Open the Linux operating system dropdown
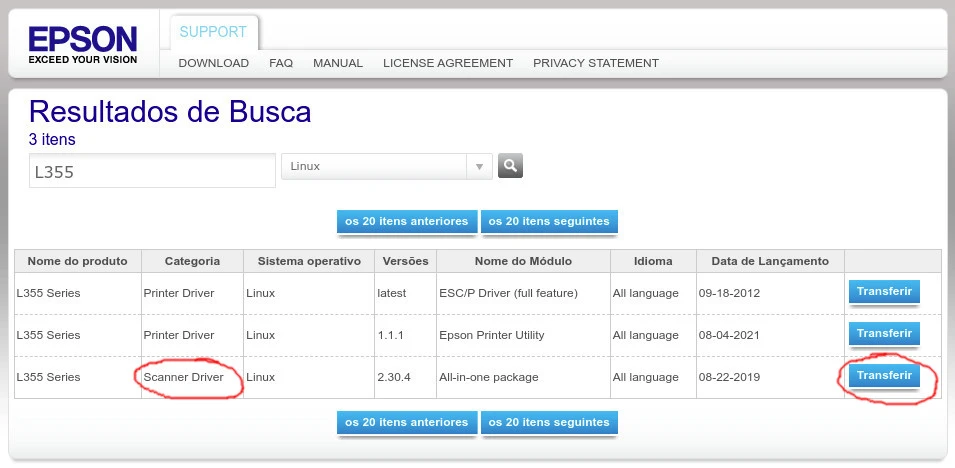 coord(387,166)
